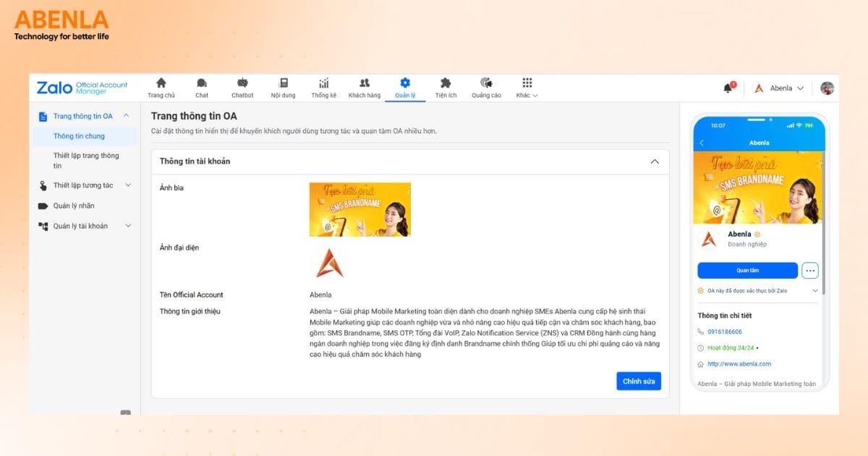Click the user profile avatar picture
The width and height of the screenshot is (868, 456).
(x=827, y=88)
